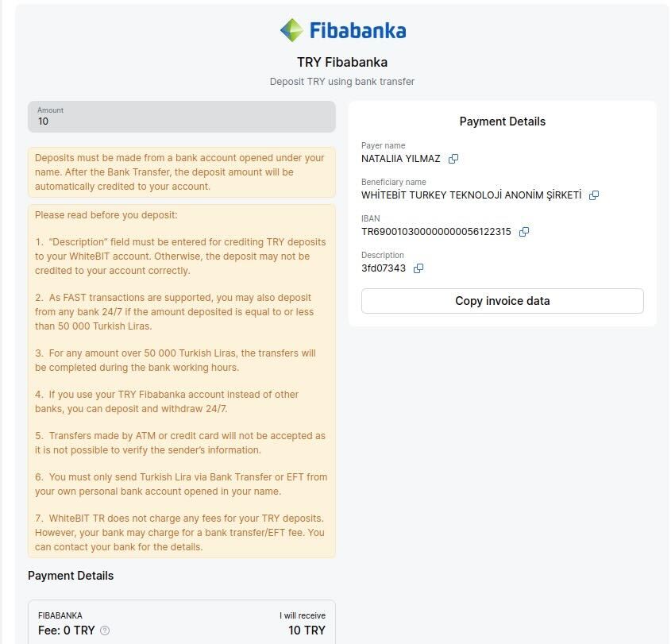Click the Copy invoice data button
Image resolution: width=671 pixels, height=644 pixels.
(503, 301)
